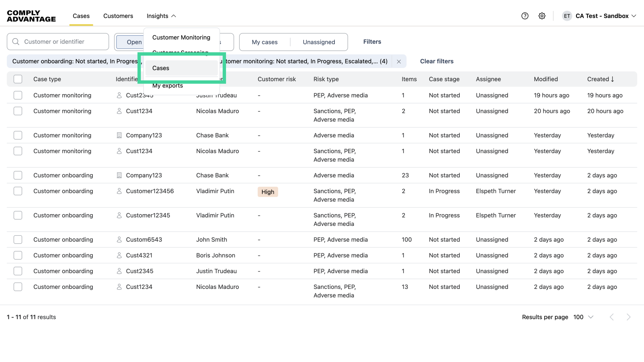Check the Chase Bank onboarding row checkbox
The height and width of the screenshot is (362, 644).
18,175
